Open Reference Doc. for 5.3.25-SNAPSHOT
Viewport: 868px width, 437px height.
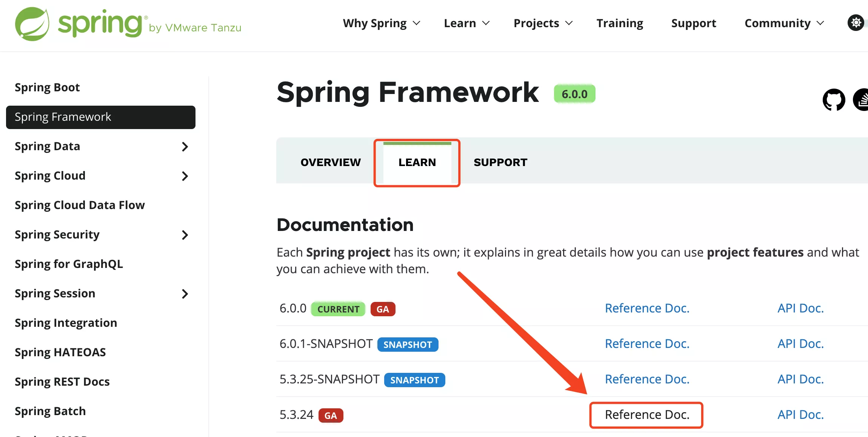click(x=647, y=379)
